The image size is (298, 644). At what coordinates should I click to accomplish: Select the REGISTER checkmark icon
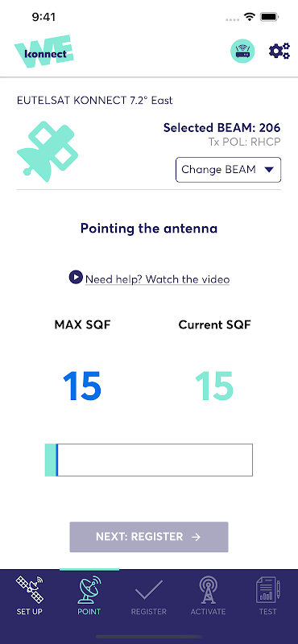coord(149,590)
